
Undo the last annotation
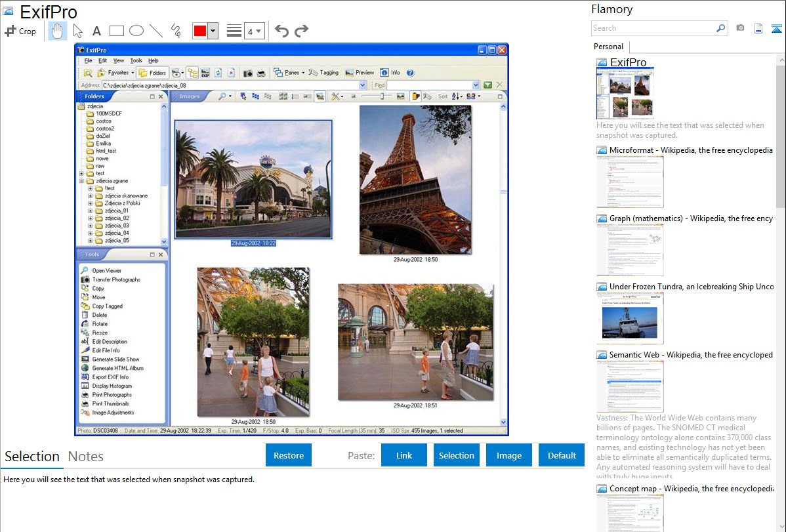pyautogui.click(x=281, y=31)
